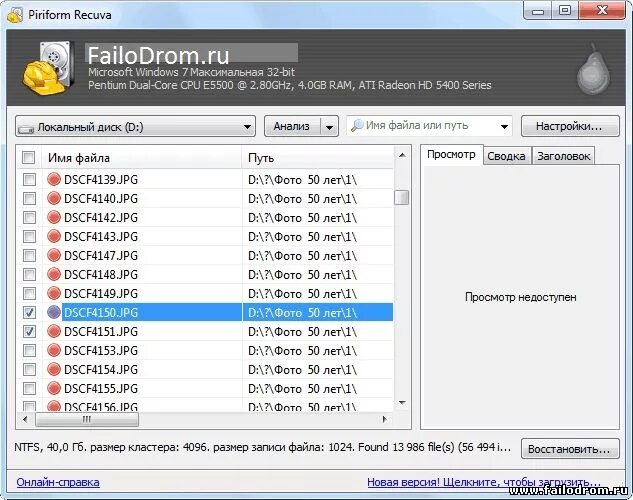Click the path cell of DSCF4149.JPG row
Image resolution: width=633 pixels, height=500 pixels.
(x=318, y=293)
